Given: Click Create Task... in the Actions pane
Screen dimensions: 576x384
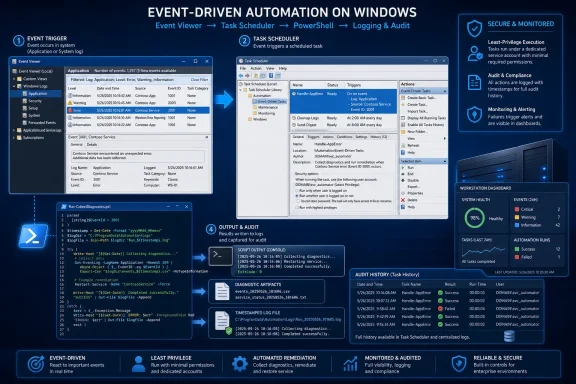Looking at the screenshot, I should pos(417,105).
